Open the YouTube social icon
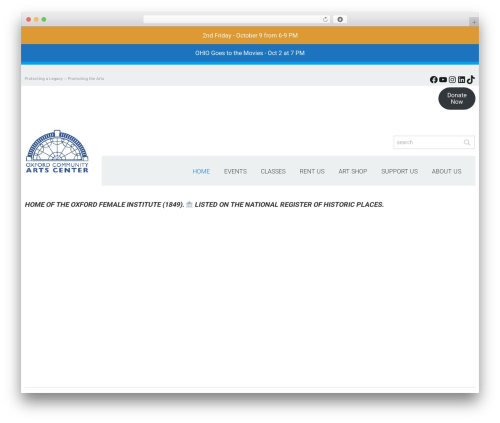This screenshot has height=423, width=500. (443, 79)
